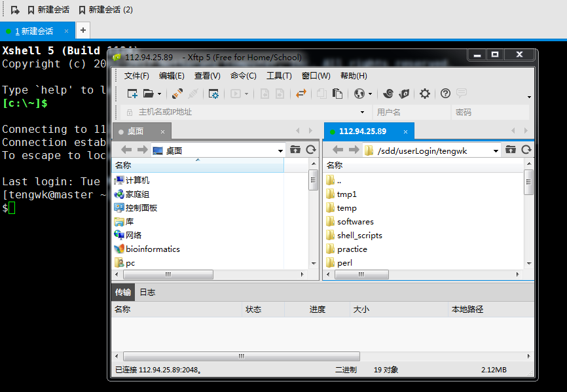This screenshot has width=567, height=392.
Task: Open the 工具(T) menu
Action: (x=279, y=76)
